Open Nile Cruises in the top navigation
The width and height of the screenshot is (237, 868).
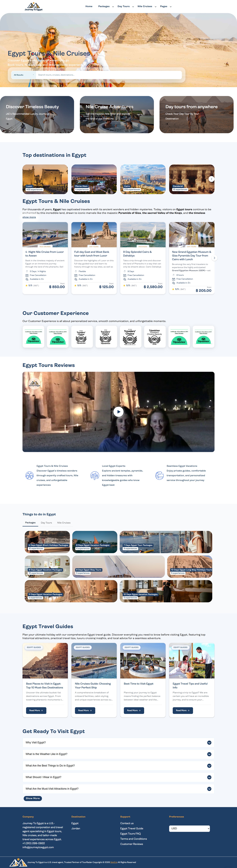coord(145,6)
